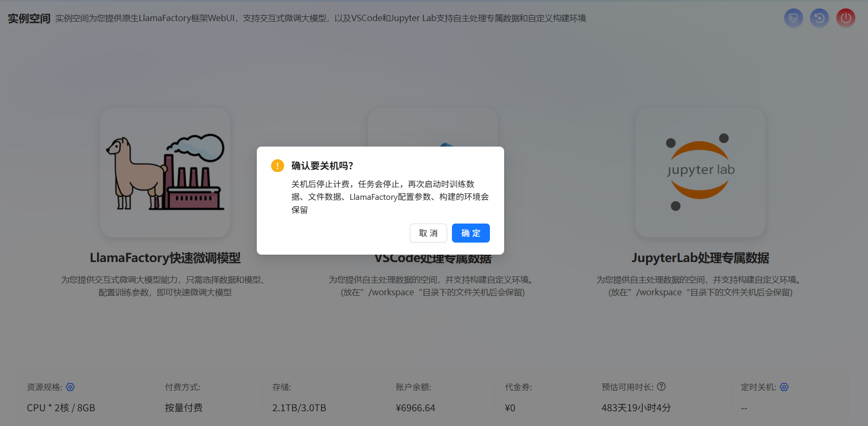Screen dimensions: 868x426
Task: Click the page title 实例空间
Action: click(x=29, y=18)
